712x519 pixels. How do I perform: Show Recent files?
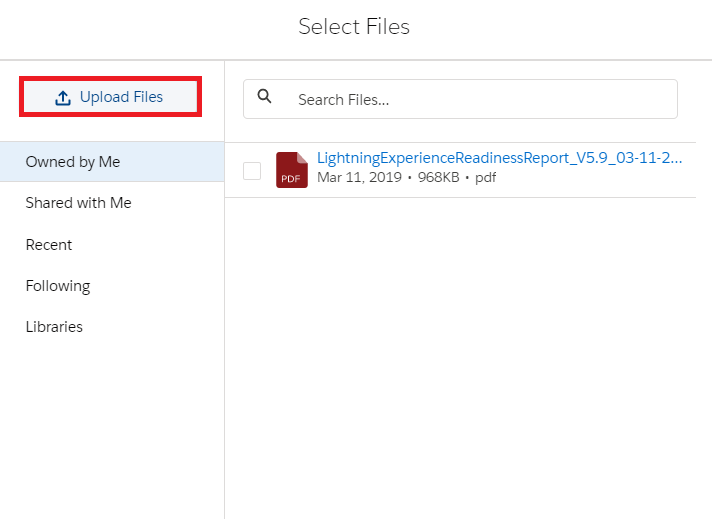coord(49,245)
